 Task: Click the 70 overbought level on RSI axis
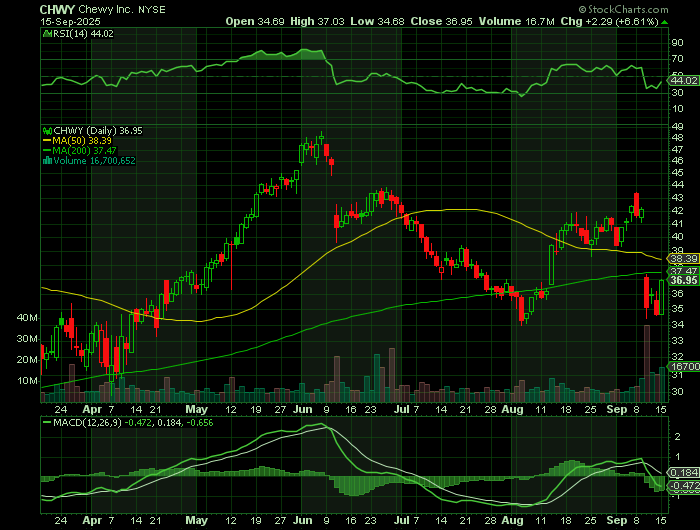pos(677,59)
